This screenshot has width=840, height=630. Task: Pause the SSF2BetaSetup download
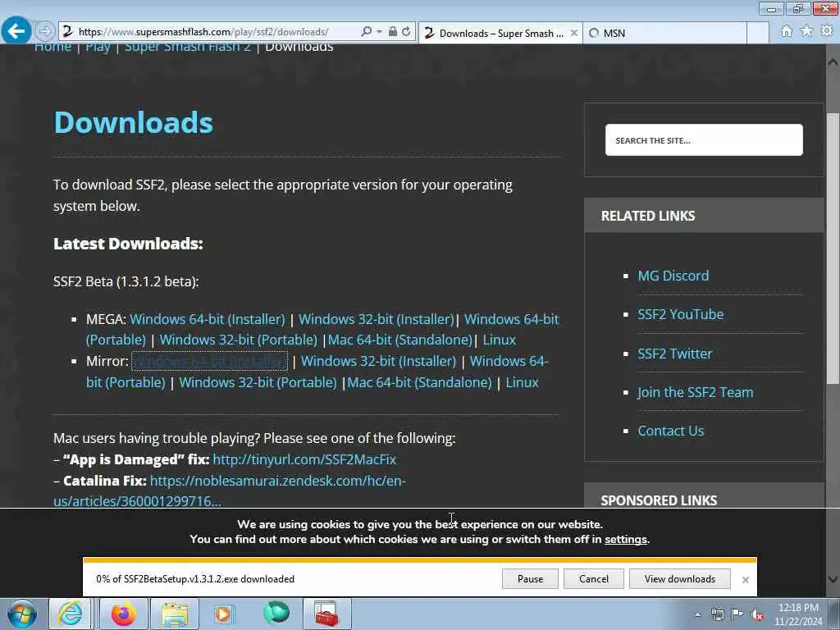tap(531, 579)
